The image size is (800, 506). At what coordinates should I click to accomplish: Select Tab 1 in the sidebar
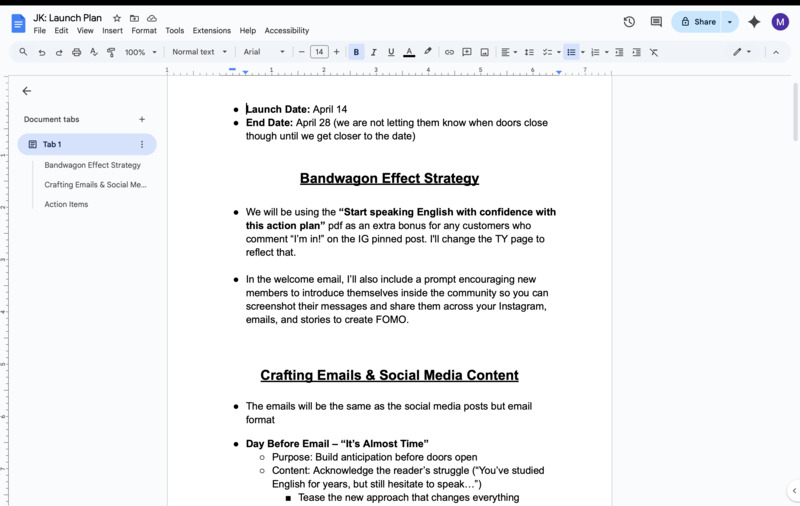coord(87,144)
